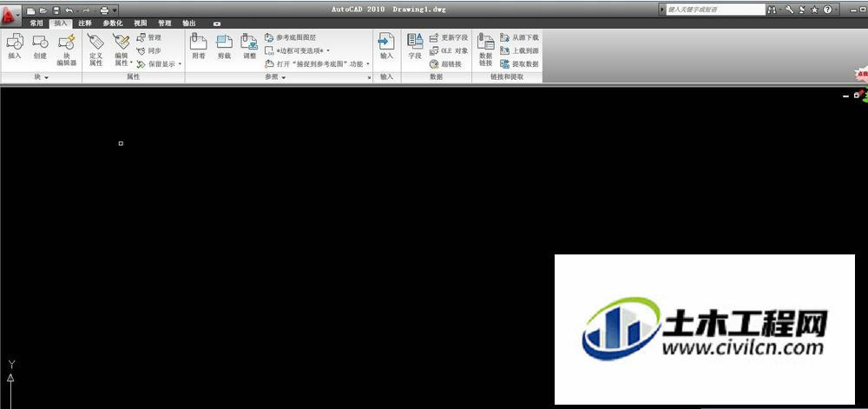Click the Redo arrow in quick access toolbar
The width and height of the screenshot is (868, 409).
(x=86, y=10)
